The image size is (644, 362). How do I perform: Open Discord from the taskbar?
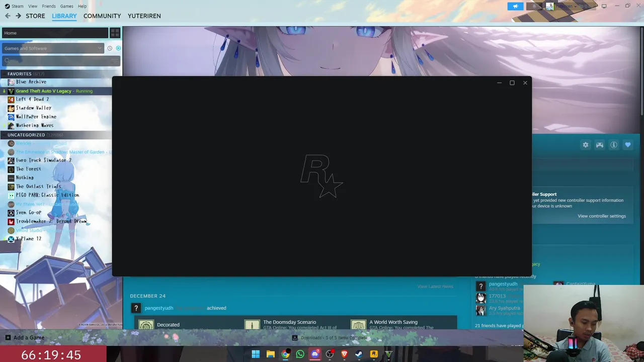coord(315,354)
